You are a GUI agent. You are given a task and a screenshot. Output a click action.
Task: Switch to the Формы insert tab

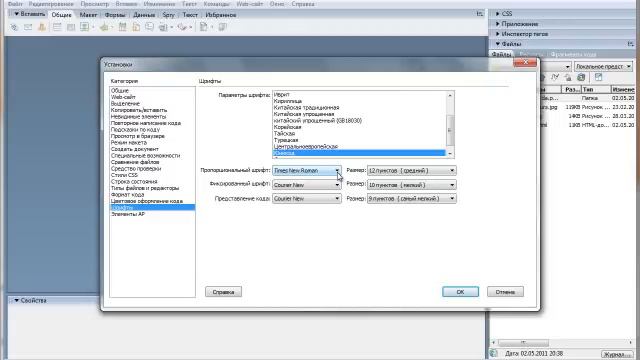(x=115, y=15)
